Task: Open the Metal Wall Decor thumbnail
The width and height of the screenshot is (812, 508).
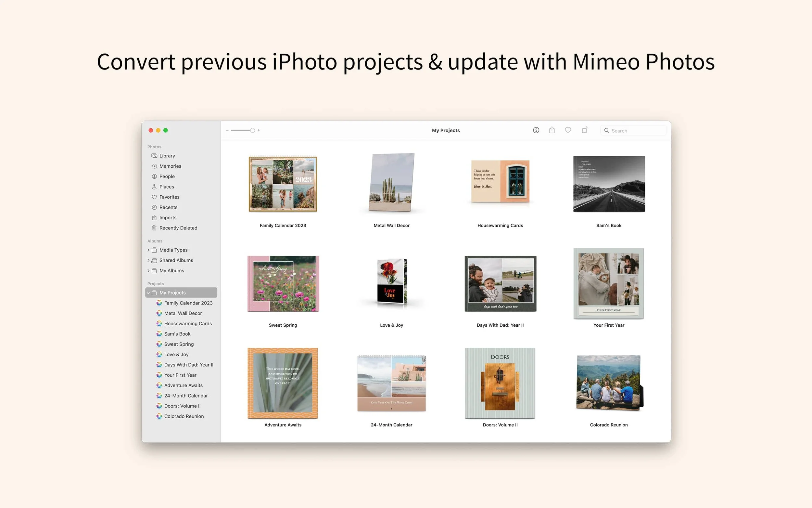Action: pos(391,183)
